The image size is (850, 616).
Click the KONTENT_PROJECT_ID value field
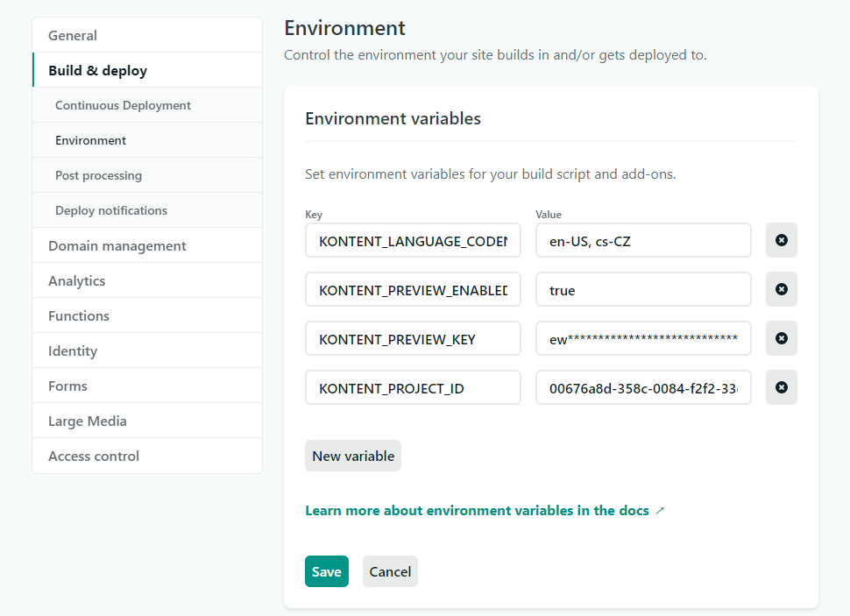643,387
